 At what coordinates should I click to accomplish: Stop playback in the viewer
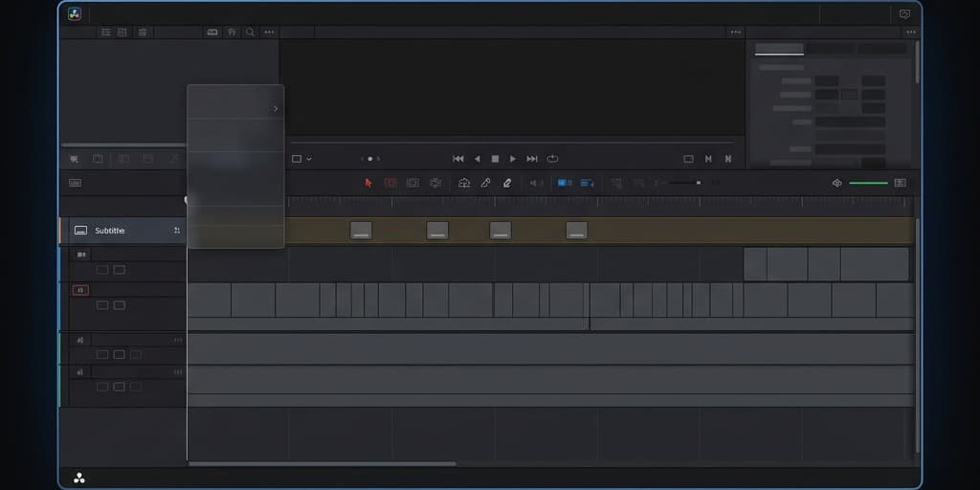[x=495, y=159]
